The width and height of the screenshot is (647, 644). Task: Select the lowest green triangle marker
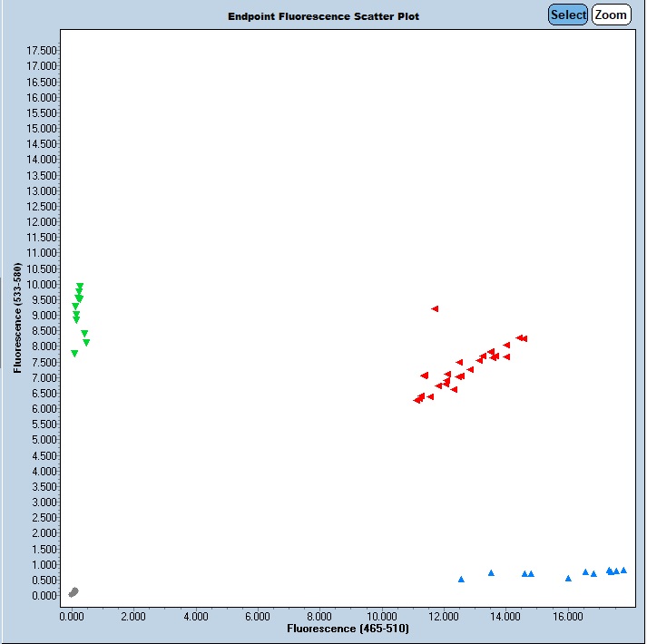click(x=74, y=354)
